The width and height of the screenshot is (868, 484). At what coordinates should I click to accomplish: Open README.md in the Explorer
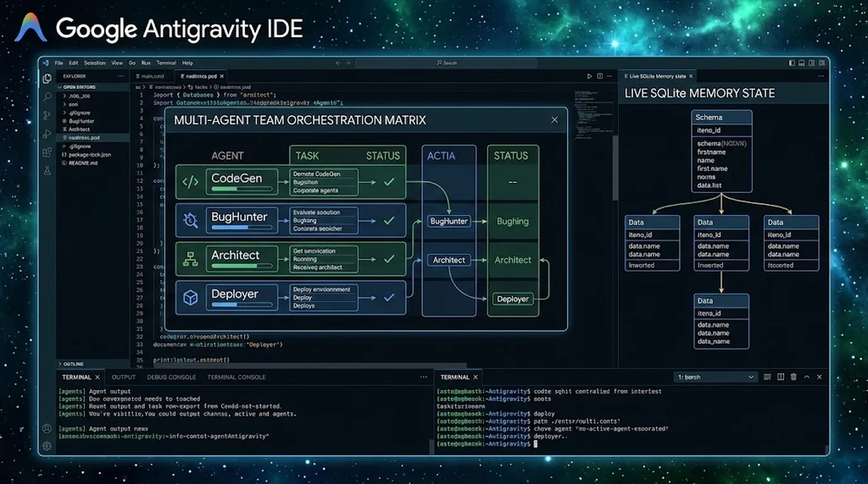[93, 163]
